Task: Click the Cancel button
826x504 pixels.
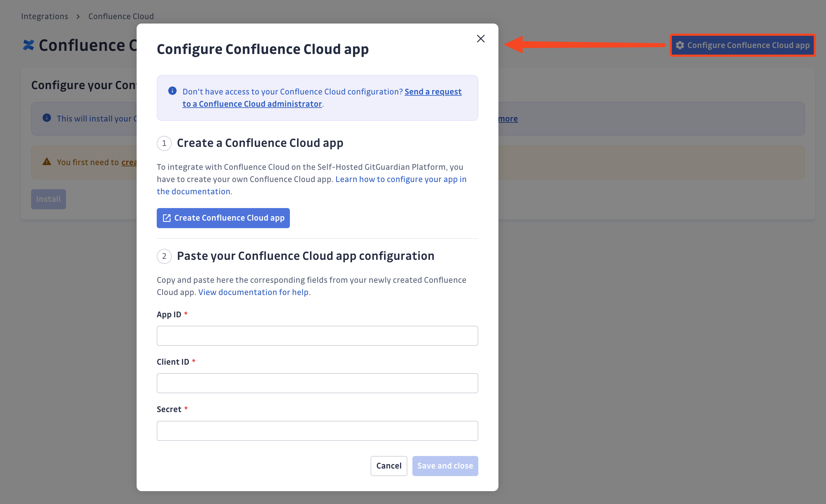Action: coord(389,466)
